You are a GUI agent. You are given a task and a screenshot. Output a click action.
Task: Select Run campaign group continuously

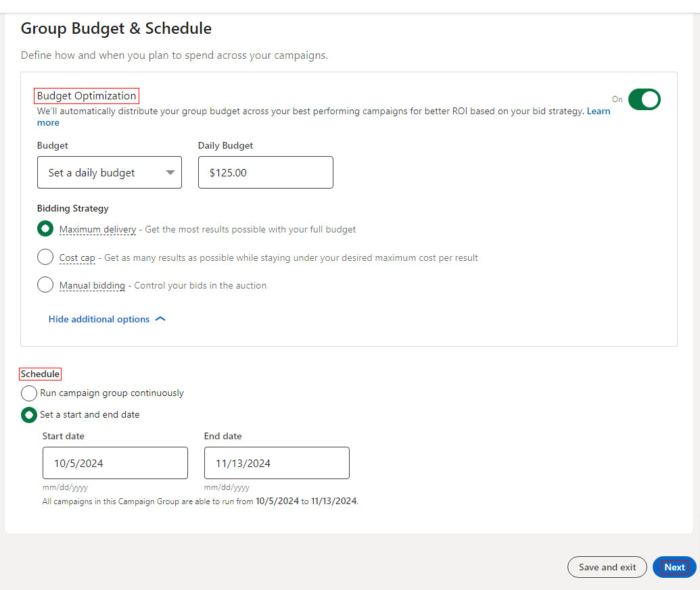point(29,393)
